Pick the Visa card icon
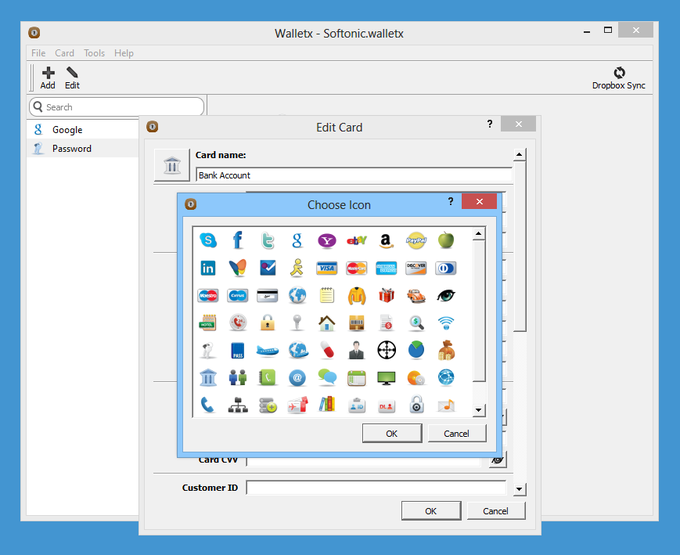Viewport: 680px width, 555px height. click(327, 268)
